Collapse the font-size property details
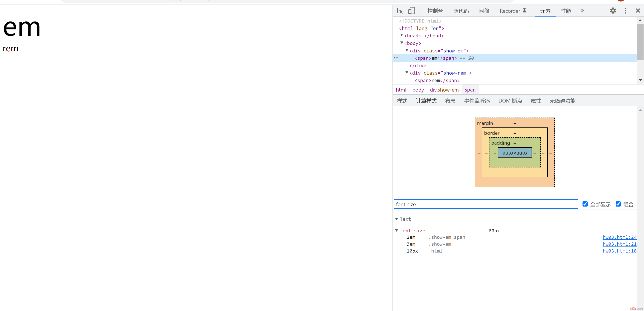The height and width of the screenshot is (311, 644). click(x=397, y=230)
